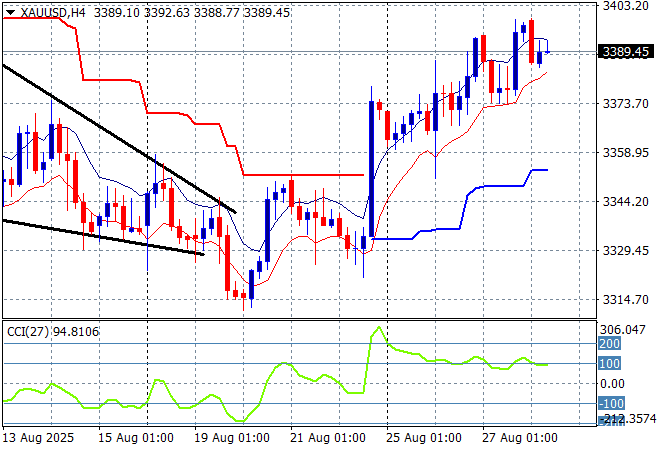Click the 27 Aug 01:00 time label
660x450 pixels.
point(519,438)
